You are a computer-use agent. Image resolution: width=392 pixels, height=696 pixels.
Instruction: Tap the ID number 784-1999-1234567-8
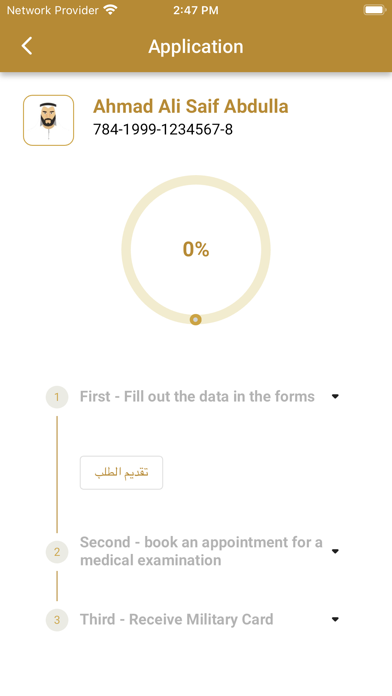click(162, 130)
